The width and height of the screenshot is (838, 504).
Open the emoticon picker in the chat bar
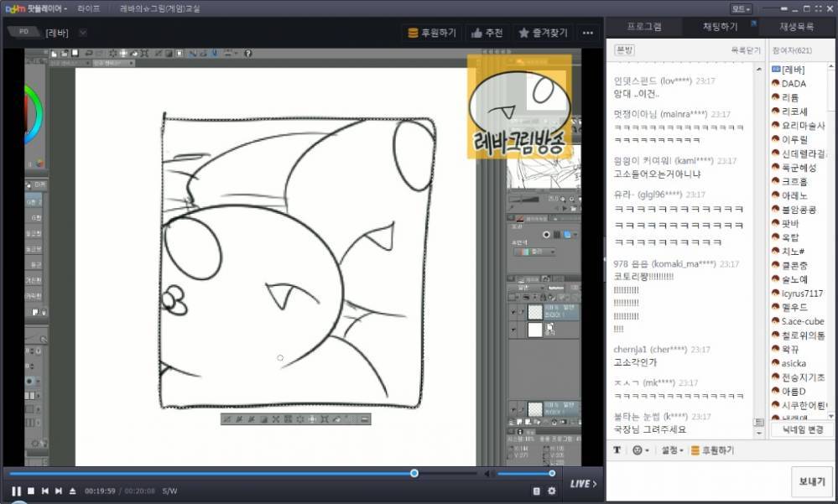click(x=638, y=449)
